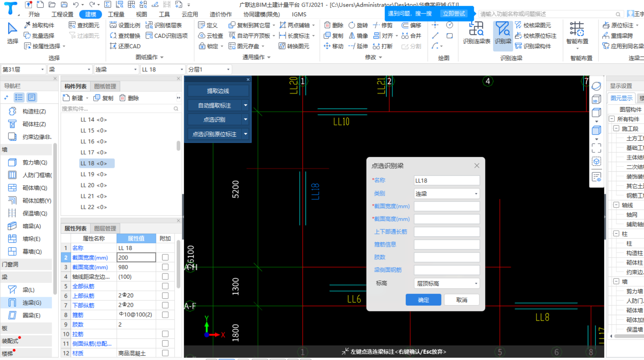
Task: Open the 分层1 layer dropdown
Action: (x=209, y=69)
